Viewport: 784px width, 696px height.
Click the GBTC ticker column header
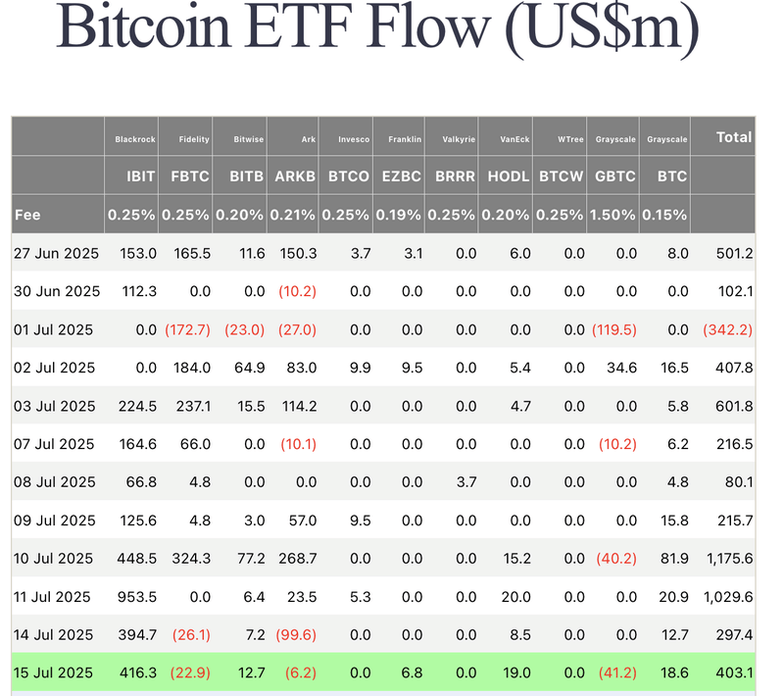(614, 176)
